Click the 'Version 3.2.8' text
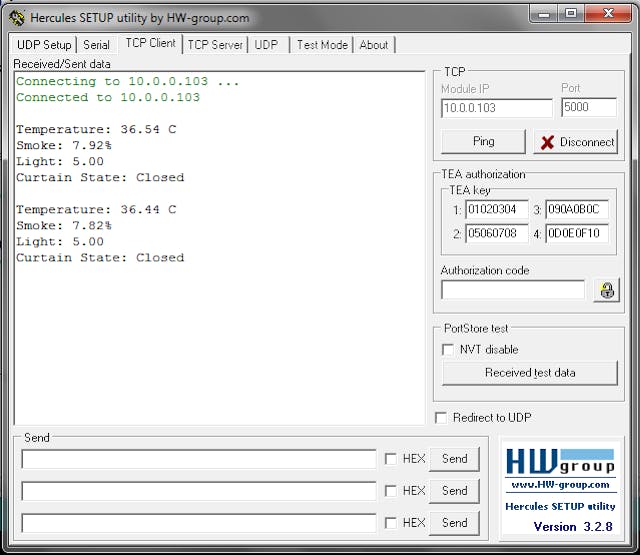Screen dimensions: 640x555 pyautogui.click(x=573, y=527)
